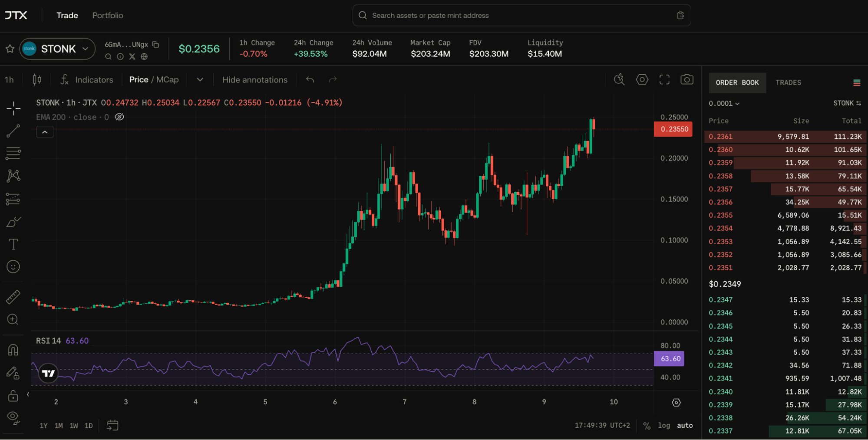Click the purple 63.60 RSI value label
Viewport: 868px width, 440px height.
(x=669, y=358)
